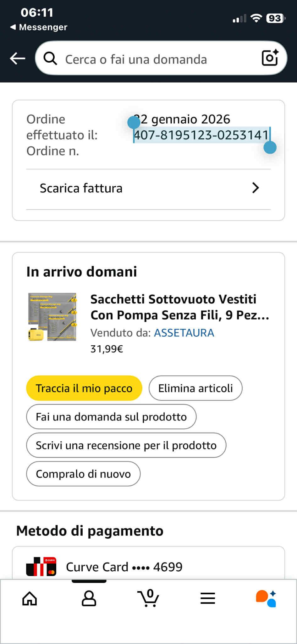Tap Elimina articoli button
The height and width of the screenshot is (644, 297).
pos(195,388)
